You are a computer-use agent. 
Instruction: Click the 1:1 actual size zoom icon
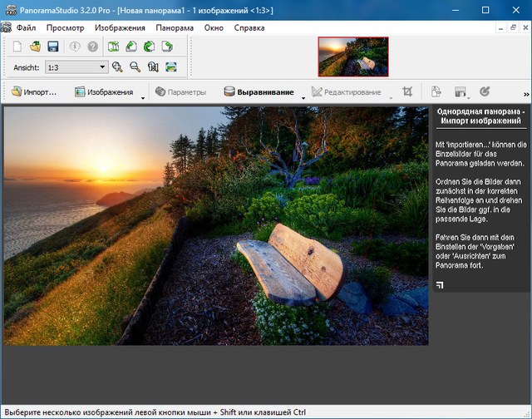tap(153, 67)
